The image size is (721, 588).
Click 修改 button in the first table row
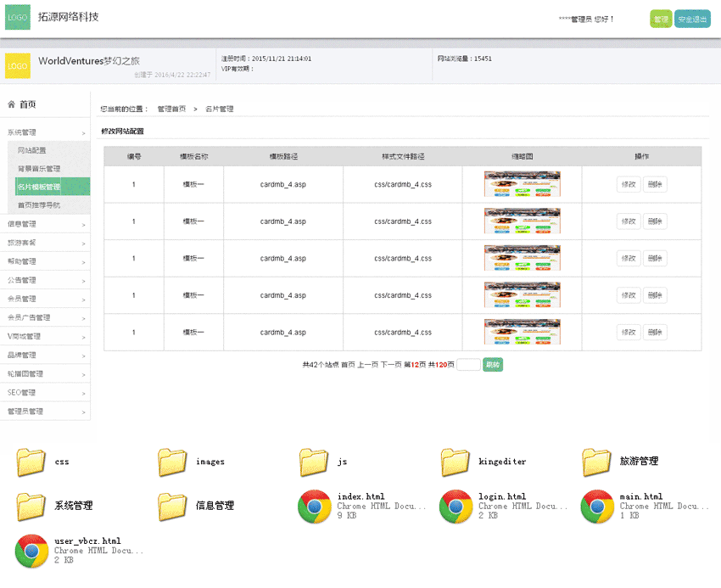click(628, 184)
